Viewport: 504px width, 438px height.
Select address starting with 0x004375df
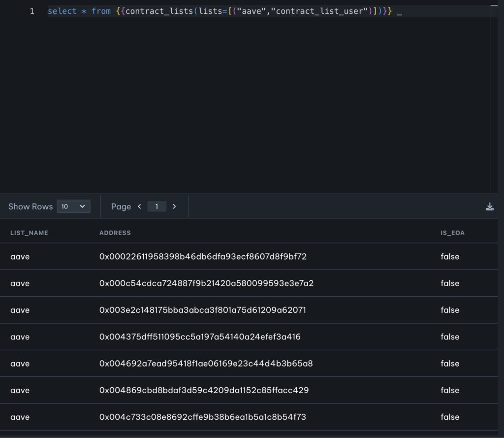coord(200,337)
